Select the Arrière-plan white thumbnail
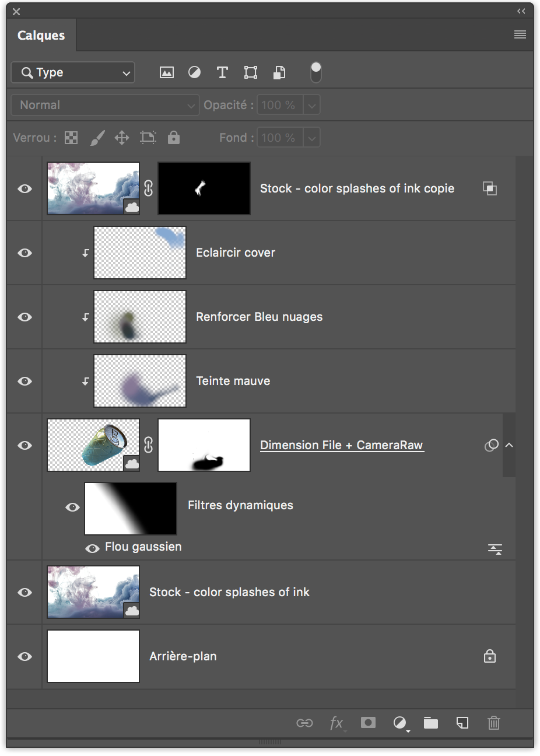The image size is (540, 756). [93, 656]
